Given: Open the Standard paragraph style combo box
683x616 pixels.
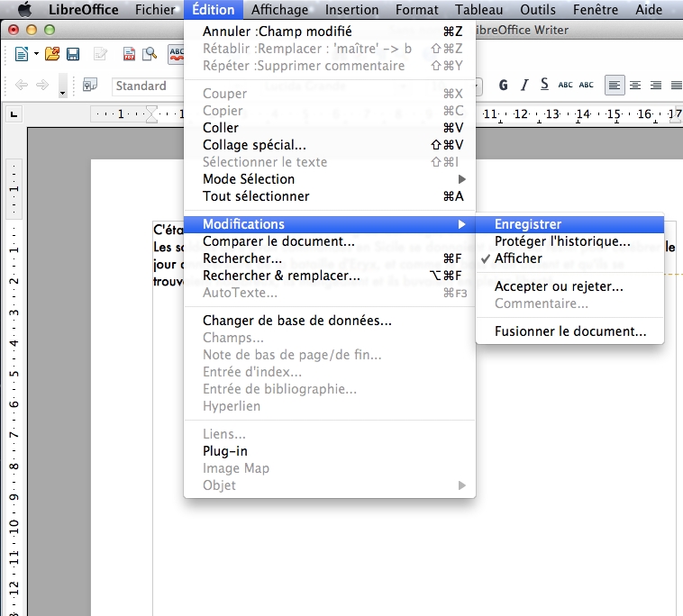Looking at the screenshot, I should coord(146,86).
